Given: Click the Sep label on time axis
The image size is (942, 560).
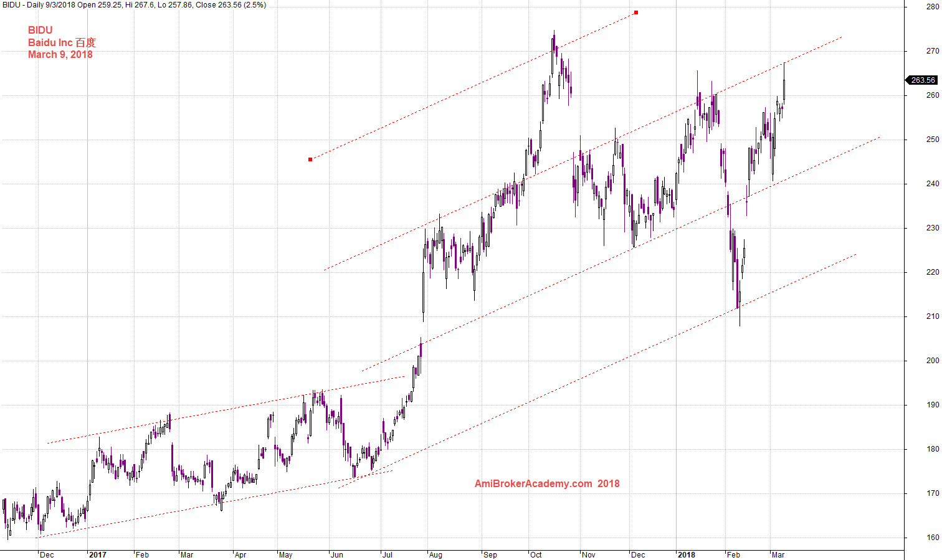Looking at the screenshot, I should pos(490,555).
